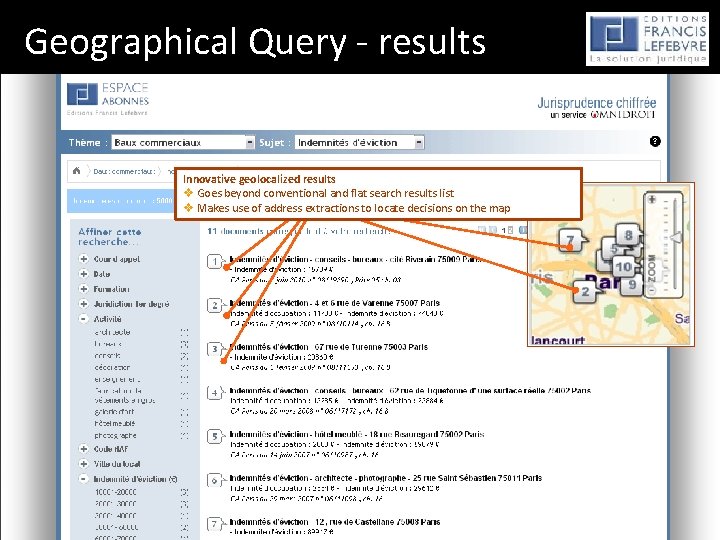The image size is (720, 540).
Task: Open result 62 rue de Tiquetonne
Action: pyautogui.click(x=410, y=390)
